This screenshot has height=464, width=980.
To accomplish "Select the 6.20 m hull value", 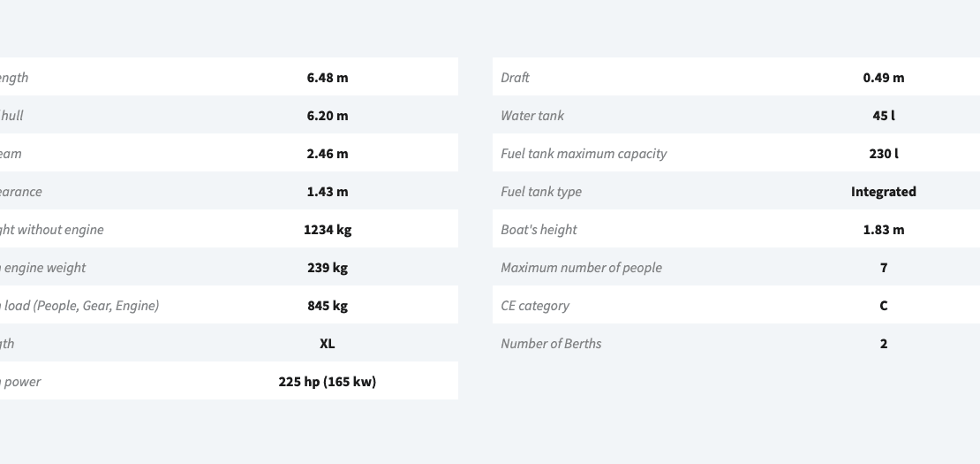I will 328,116.
